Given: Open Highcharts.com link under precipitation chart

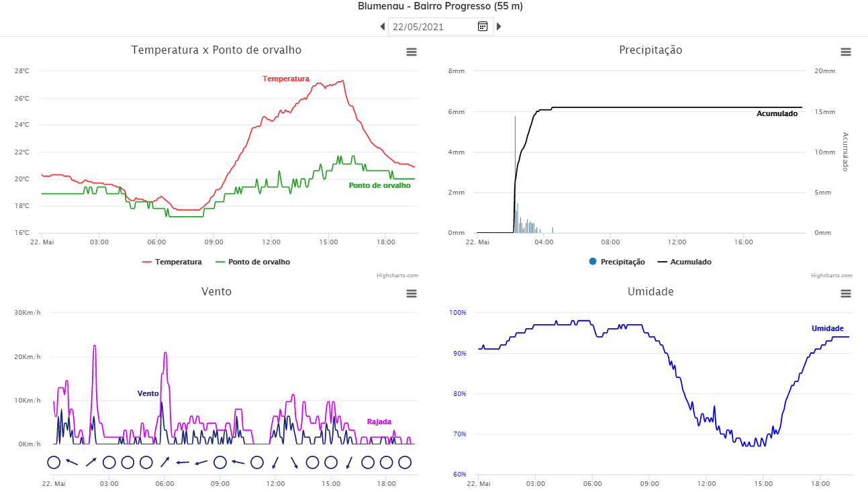Looking at the screenshot, I should (x=832, y=275).
